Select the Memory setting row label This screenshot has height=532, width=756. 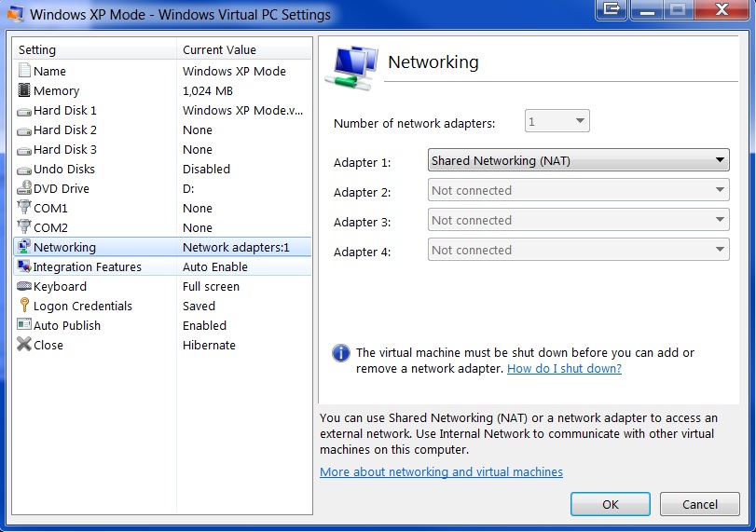click(57, 91)
